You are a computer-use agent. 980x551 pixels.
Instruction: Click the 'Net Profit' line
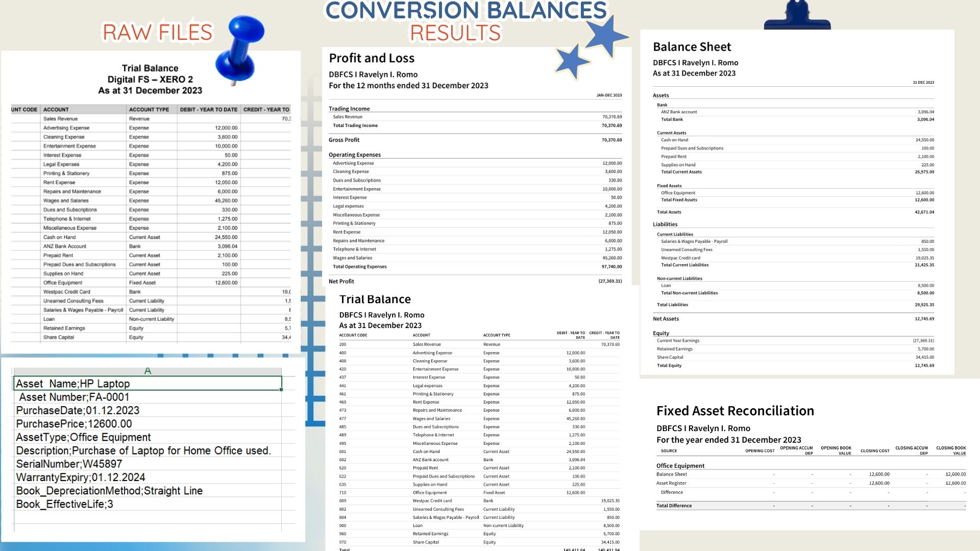[x=475, y=282]
